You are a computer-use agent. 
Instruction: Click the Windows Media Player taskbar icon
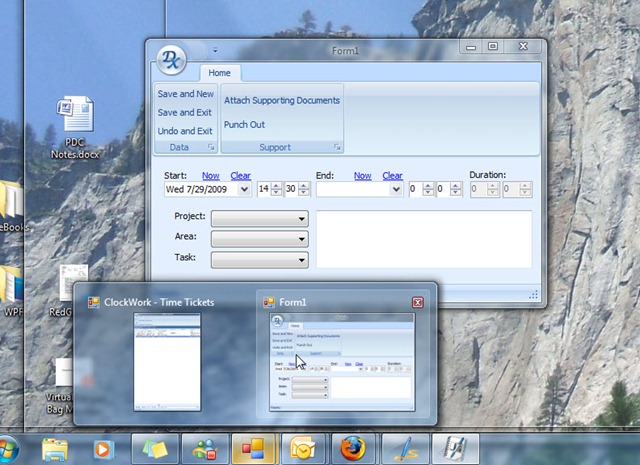click(x=102, y=449)
